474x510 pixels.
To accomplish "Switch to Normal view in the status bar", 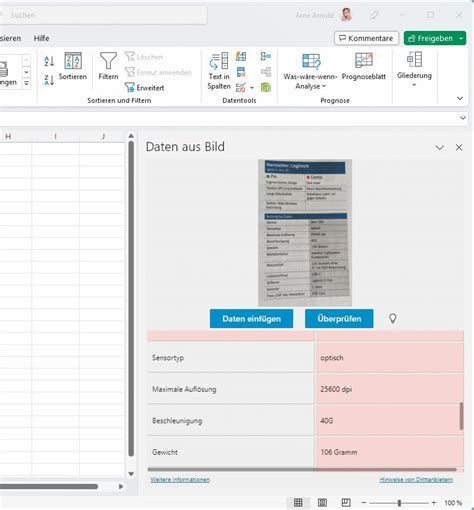I will [298, 502].
